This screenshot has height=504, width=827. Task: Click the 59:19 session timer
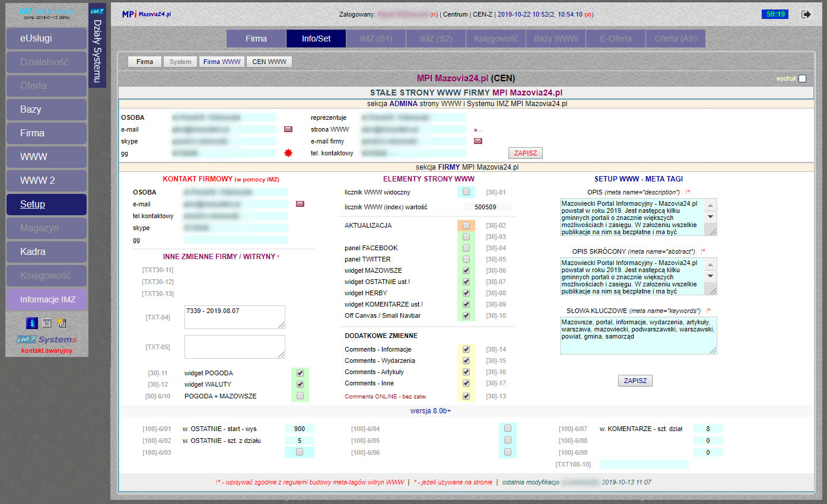pos(775,14)
